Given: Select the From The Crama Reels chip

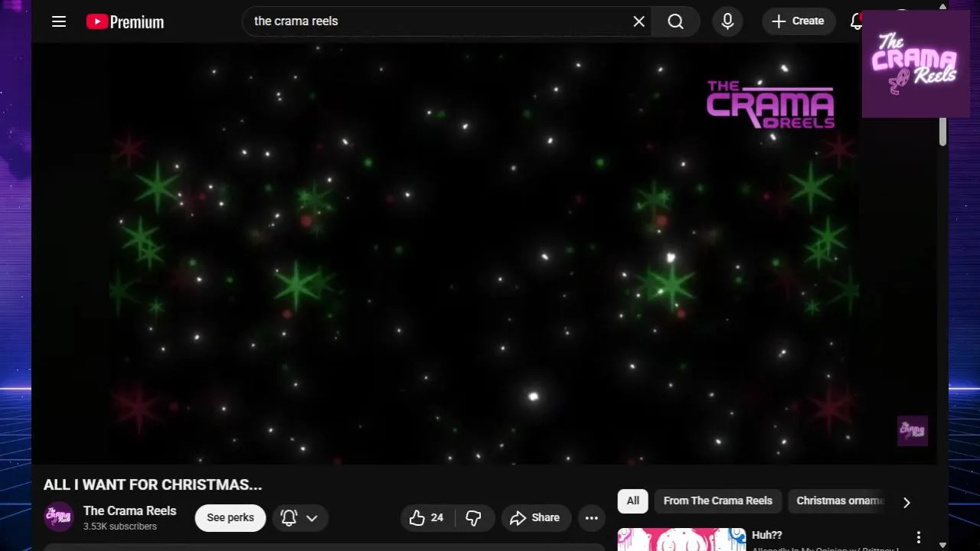Looking at the screenshot, I should (x=718, y=501).
